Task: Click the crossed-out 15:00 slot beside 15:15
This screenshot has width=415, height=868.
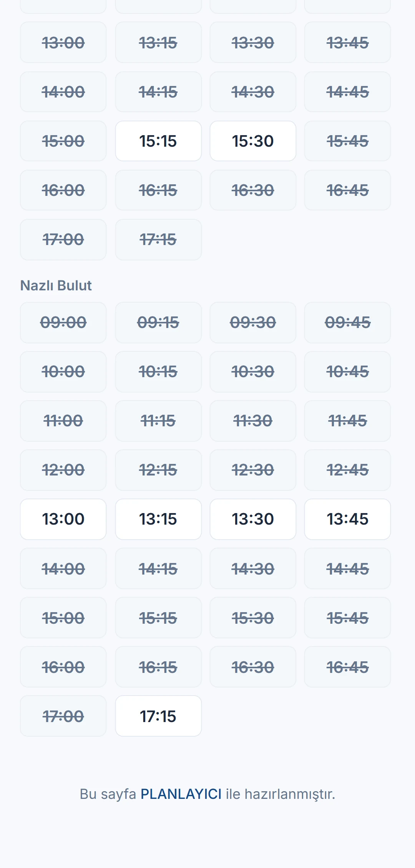Action: (63, 141)
